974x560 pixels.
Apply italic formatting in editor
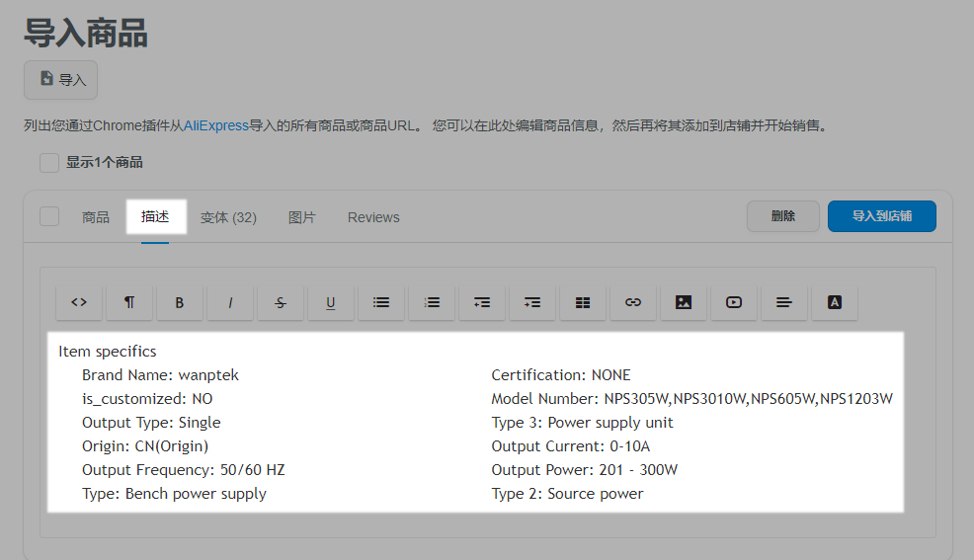pyautogui.click(x=230, y=303)
